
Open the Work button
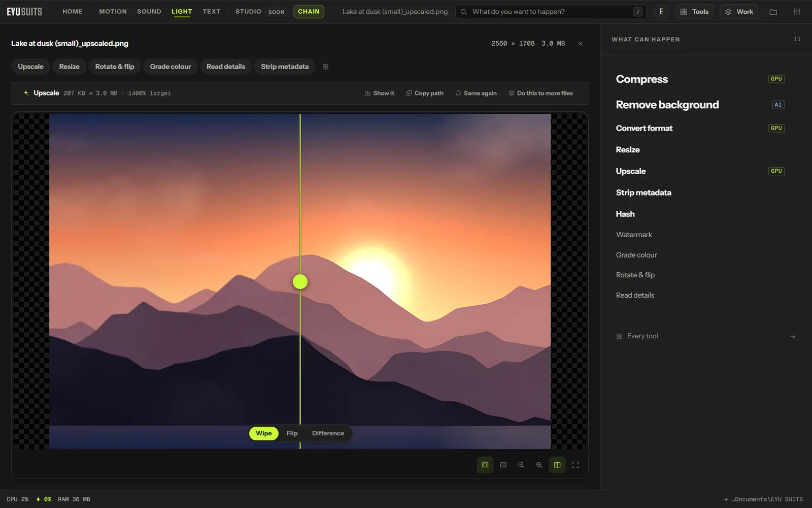click(738, 12)
